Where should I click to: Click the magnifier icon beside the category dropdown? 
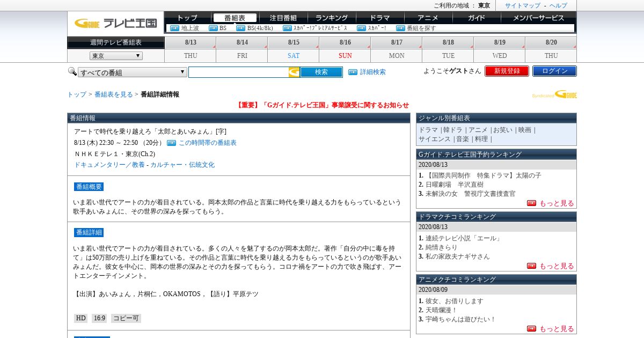(72, 71)
